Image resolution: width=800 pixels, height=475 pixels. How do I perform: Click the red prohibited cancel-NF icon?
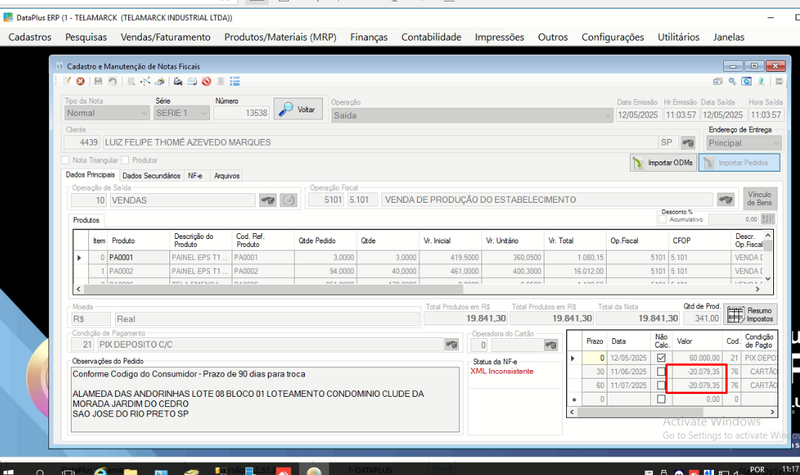pyautogui.click(x=206, y=81)
